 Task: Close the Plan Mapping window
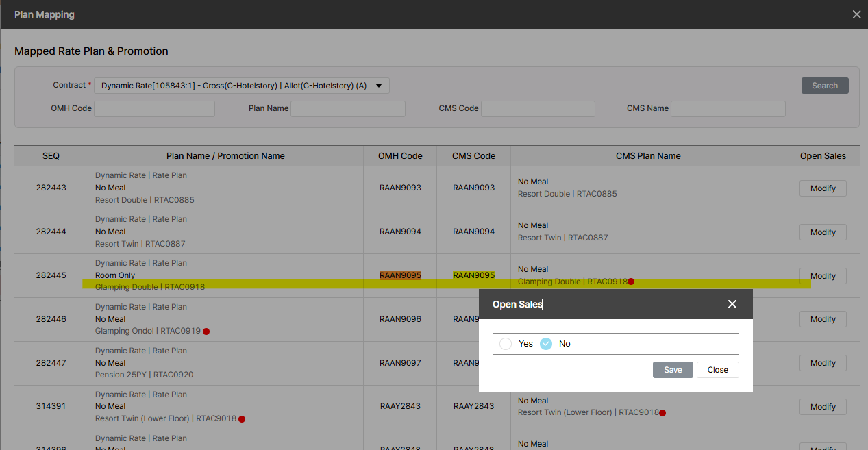coord(856,14)
